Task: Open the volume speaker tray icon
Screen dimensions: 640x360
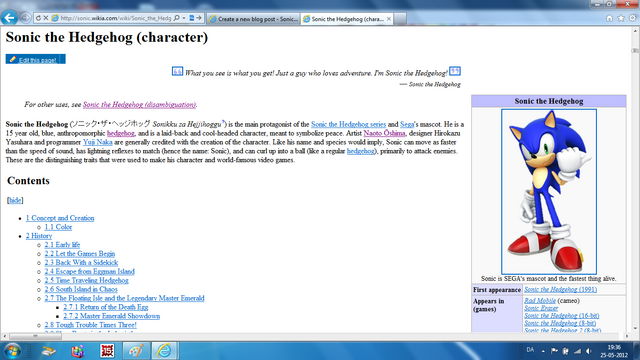Action: click(588, 351)
